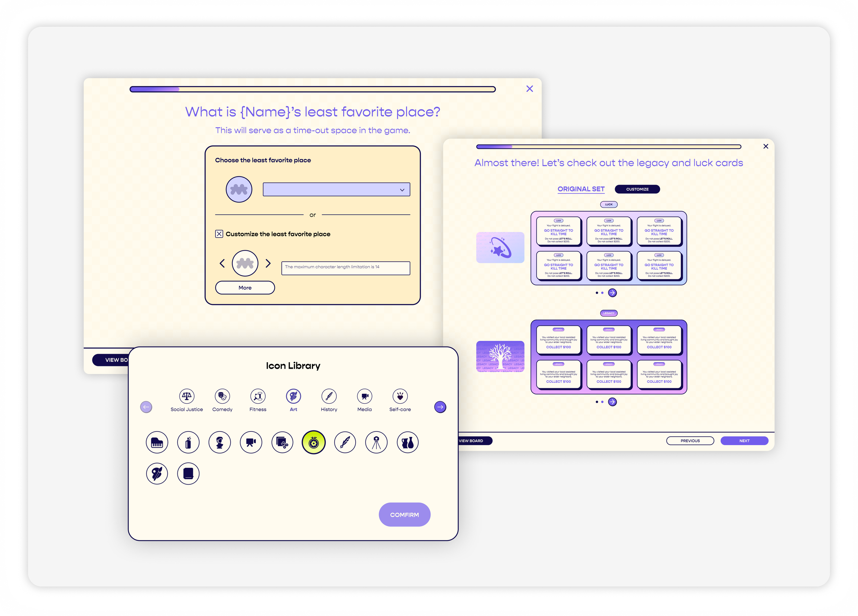
Task: Pick the collage scissors icon
Action: (x=282, y=442)
